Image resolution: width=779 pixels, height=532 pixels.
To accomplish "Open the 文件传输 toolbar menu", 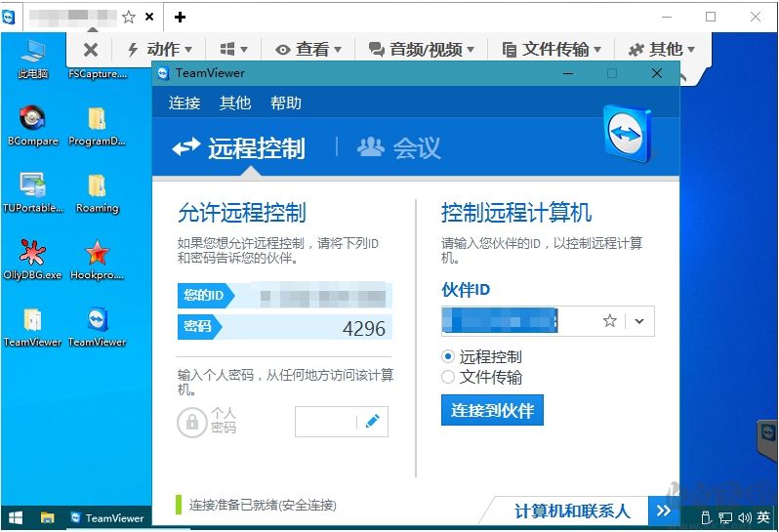I will pos(552,49).
